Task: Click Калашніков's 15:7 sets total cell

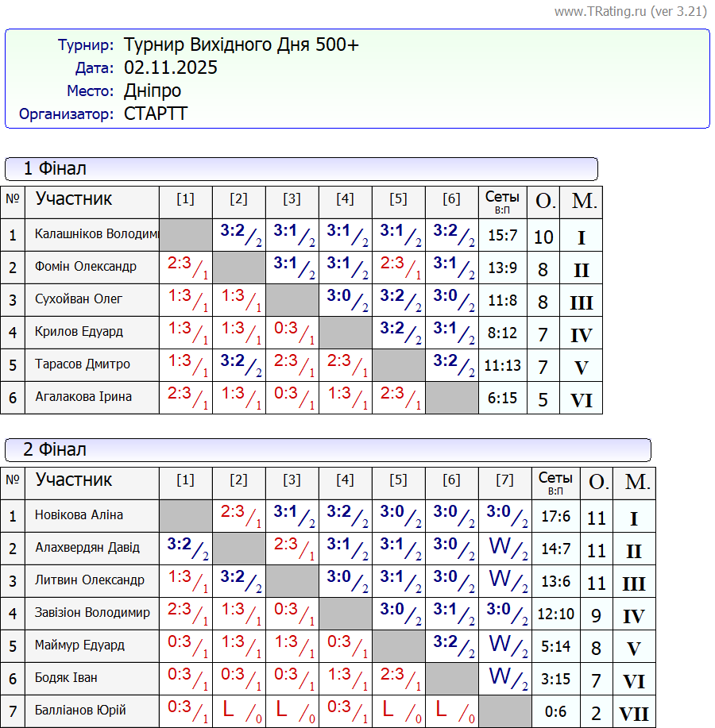Action: pos(503,236)
